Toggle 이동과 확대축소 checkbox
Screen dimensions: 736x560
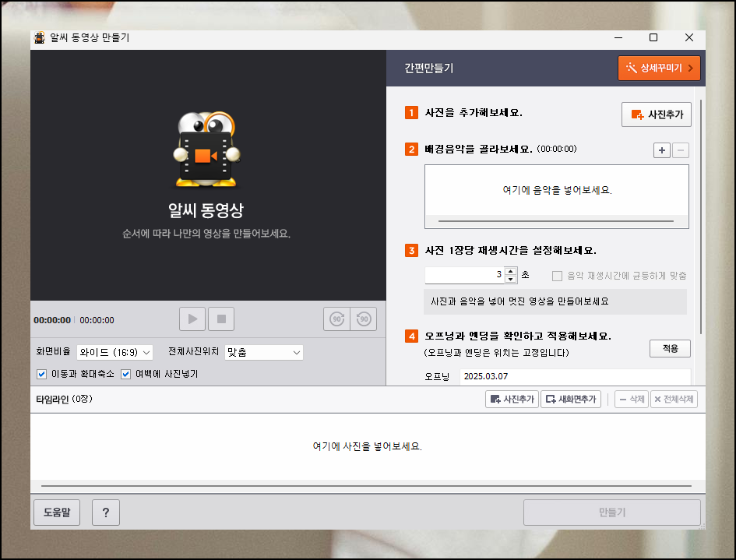[42, 374]
